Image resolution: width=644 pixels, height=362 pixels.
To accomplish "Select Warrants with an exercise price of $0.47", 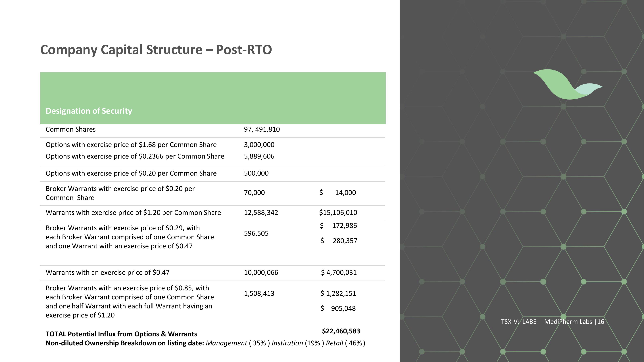I will 107,273.
